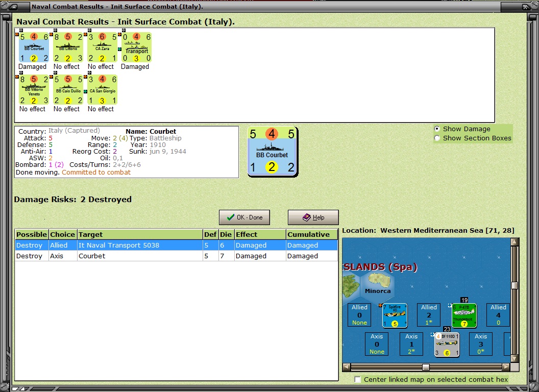Sort by the Possible column header
The height and width of the screenshot is (392, 539).
[x=32, y=234]
